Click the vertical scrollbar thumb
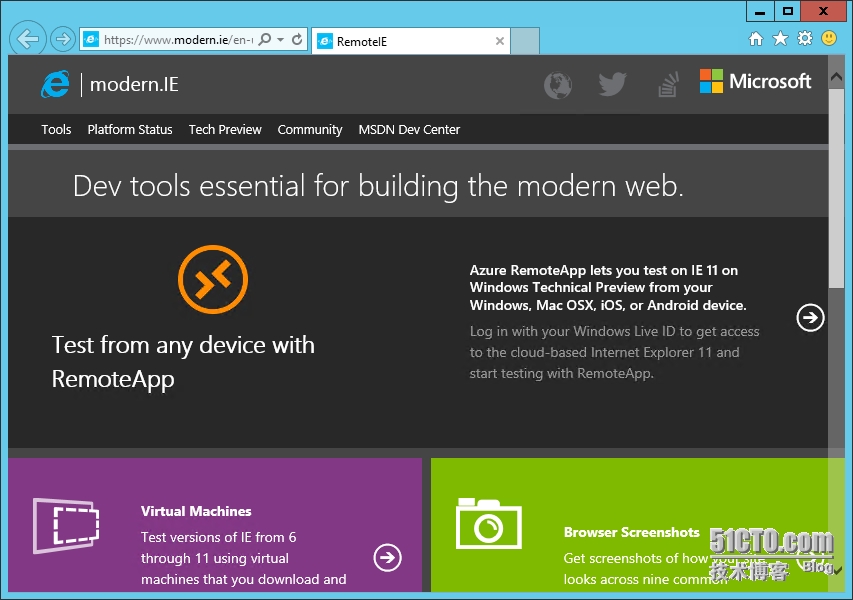This screenshot has width=853, height=600. pyautogui.click(x=836, y=188)
